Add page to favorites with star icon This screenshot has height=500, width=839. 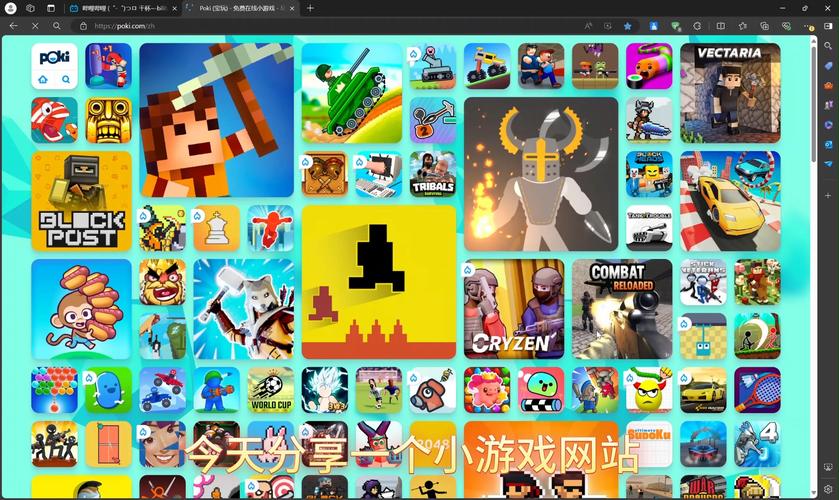point(628,26)
